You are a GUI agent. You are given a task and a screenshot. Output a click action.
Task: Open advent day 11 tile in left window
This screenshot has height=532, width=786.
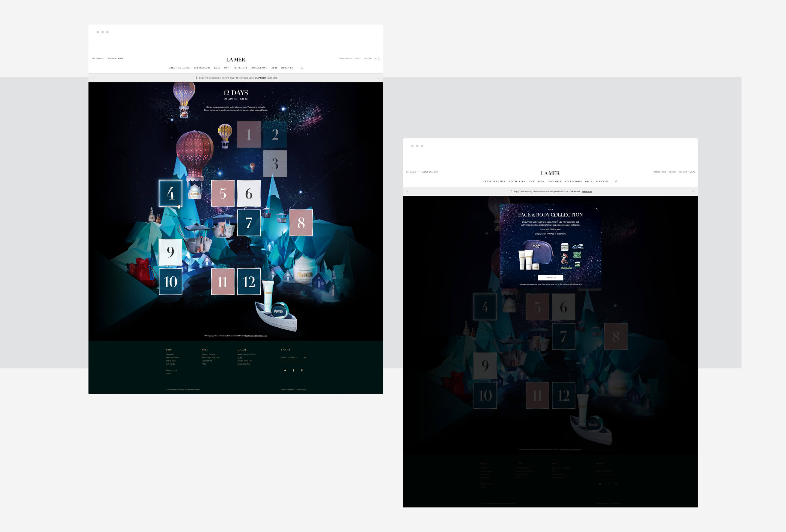pos(222,282)
